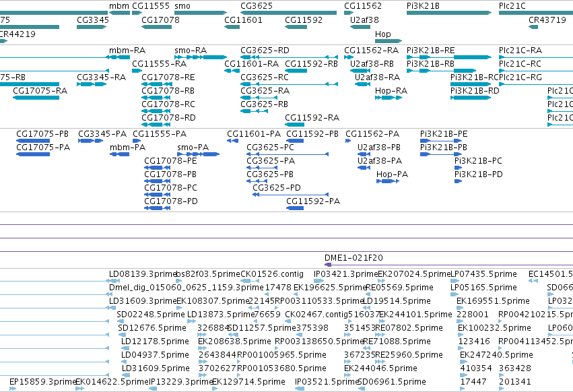This screenshot has height=392, width=573.
Task: Select transcript label "CG3345-RA"
Action: point(101,77)
